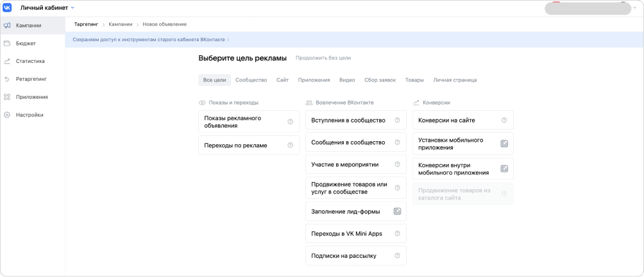Image resolution: width=644 pixels, height=277 pixels.
Task: Select the Сбор заявок tab
Action: (380, 80)
